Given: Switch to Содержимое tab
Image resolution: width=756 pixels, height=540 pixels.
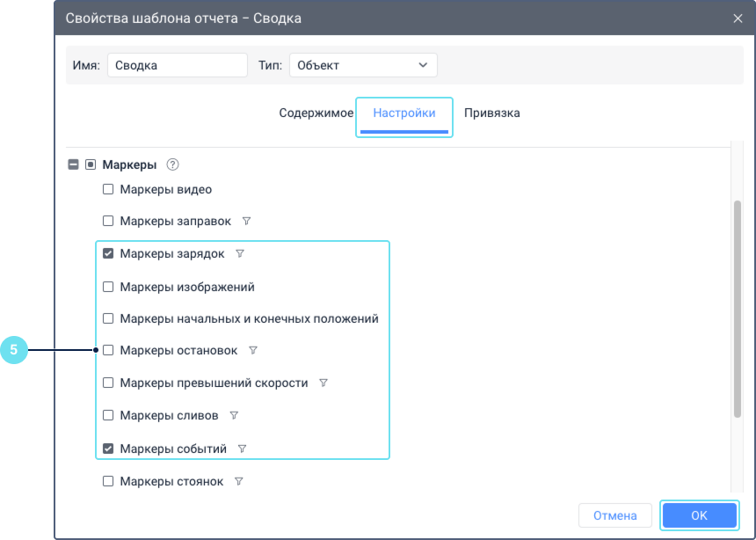Looking at the screenshot, I should tap(316, 113).
